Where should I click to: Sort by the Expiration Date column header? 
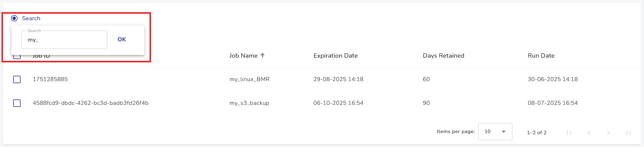pos(335,56)
